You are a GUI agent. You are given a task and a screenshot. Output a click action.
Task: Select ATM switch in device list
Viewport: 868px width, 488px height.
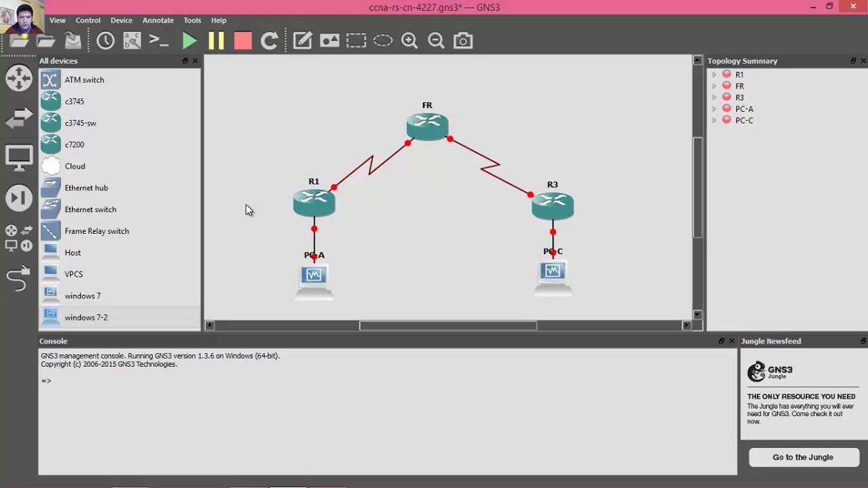pyautogui.click(x=119, y=80)
